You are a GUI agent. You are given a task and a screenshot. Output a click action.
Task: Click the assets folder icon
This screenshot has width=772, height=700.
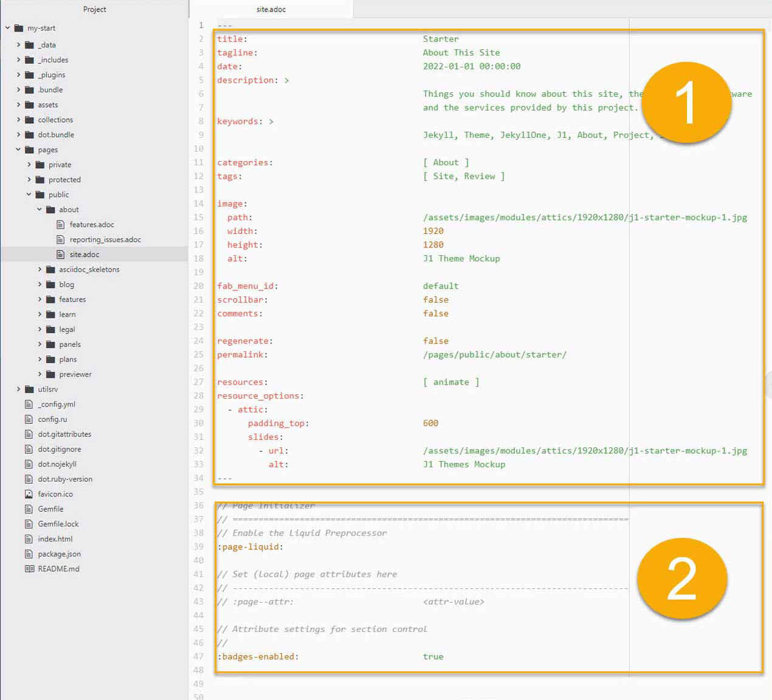pyautogui.click(x=29, y=105)
